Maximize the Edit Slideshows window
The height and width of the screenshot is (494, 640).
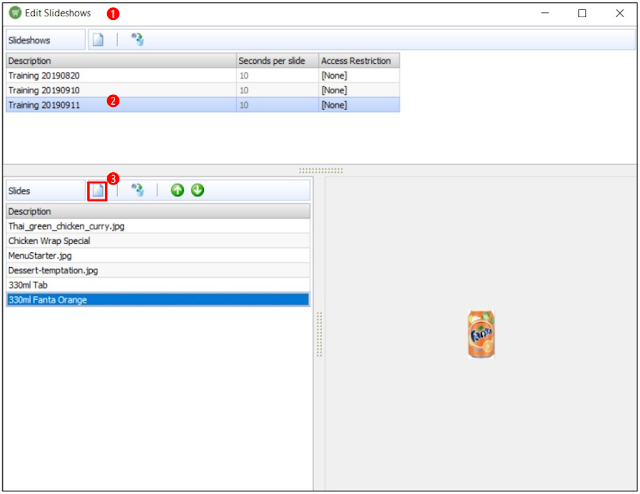[582, 13]
